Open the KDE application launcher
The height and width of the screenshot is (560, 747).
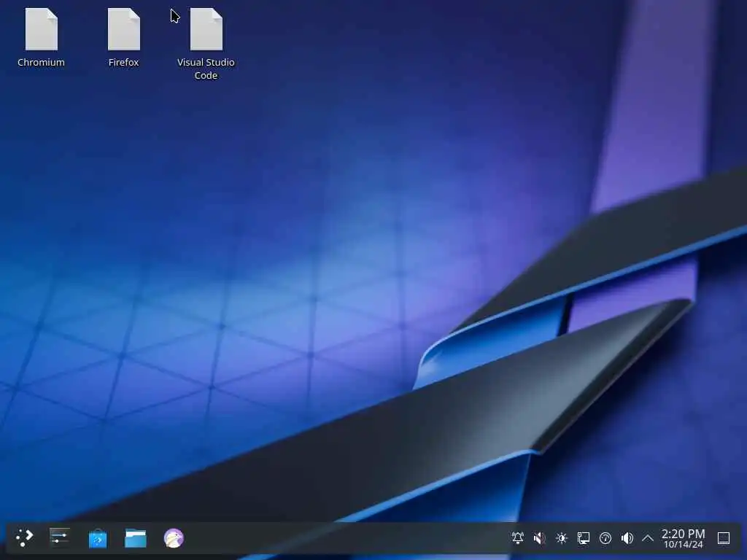point(24,538)
